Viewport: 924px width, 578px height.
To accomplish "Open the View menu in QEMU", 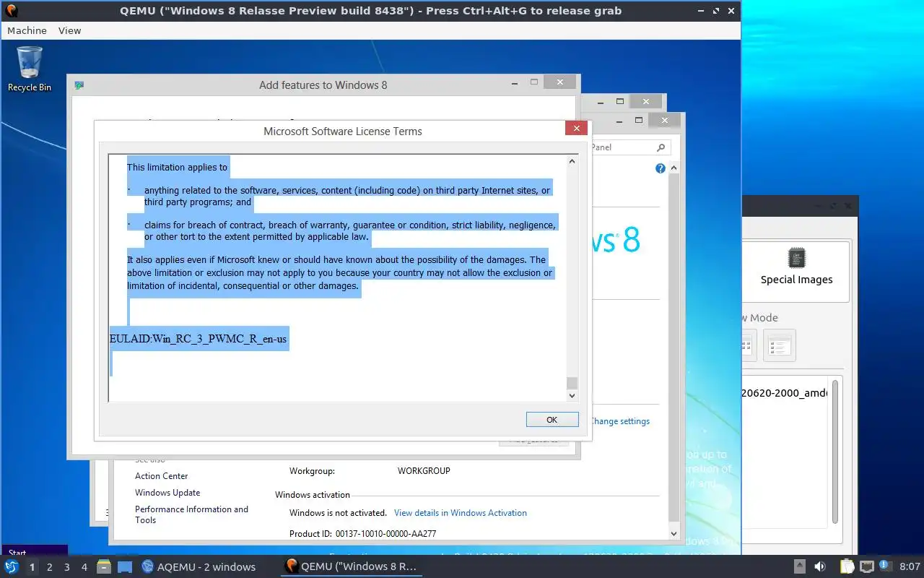I will tap(70, 30).
